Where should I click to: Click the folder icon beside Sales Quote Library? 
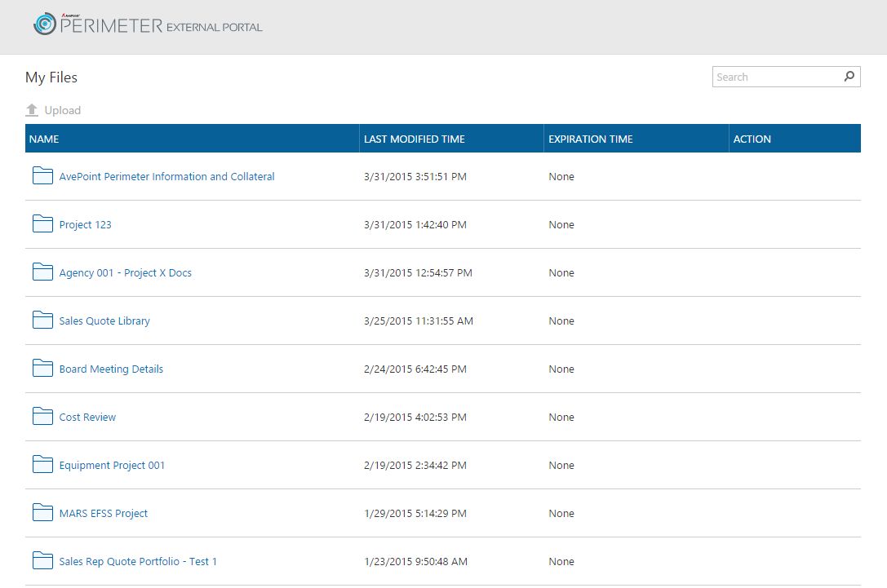click(x=42, y=321)
